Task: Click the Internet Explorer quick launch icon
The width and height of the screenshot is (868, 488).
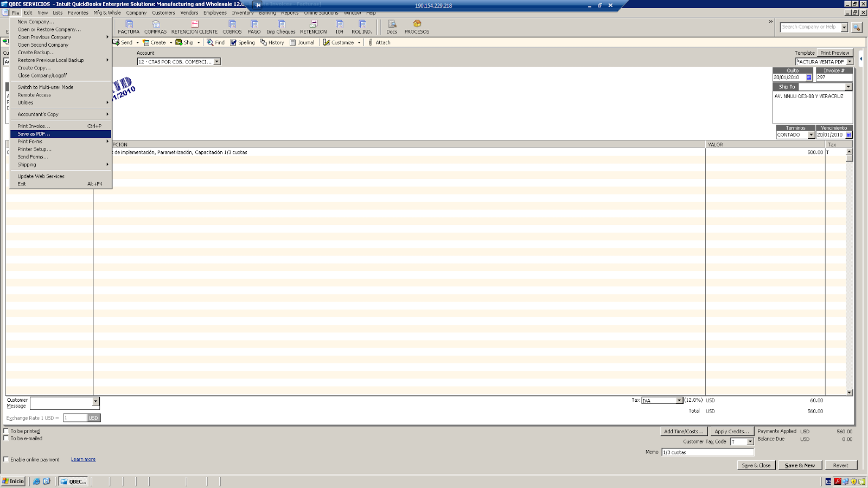Action: (36, 481)
